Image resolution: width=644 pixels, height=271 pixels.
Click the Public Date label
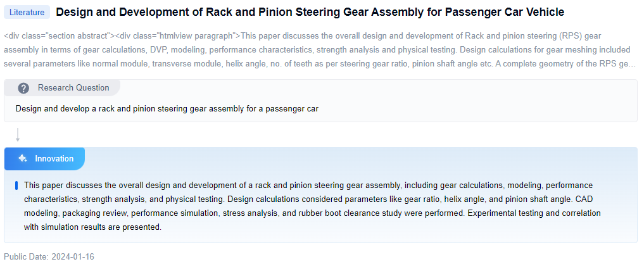pyautogui.click(x=25, y=257)
